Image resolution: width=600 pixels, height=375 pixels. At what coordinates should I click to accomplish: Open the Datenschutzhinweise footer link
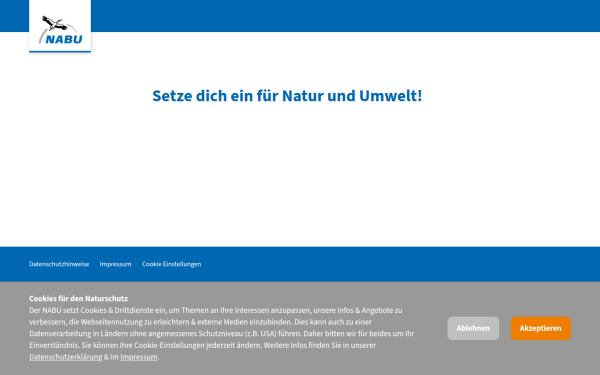coord(59,264)
